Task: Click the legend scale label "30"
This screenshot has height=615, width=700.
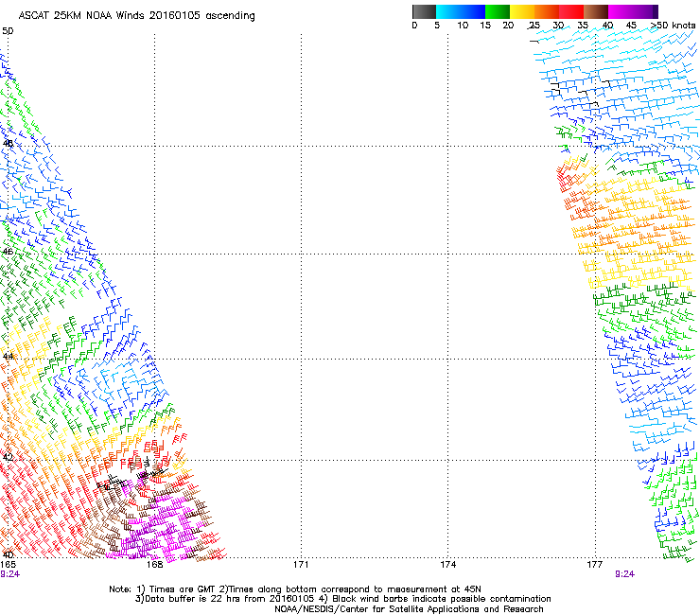Action: click(x=558, y=26)
